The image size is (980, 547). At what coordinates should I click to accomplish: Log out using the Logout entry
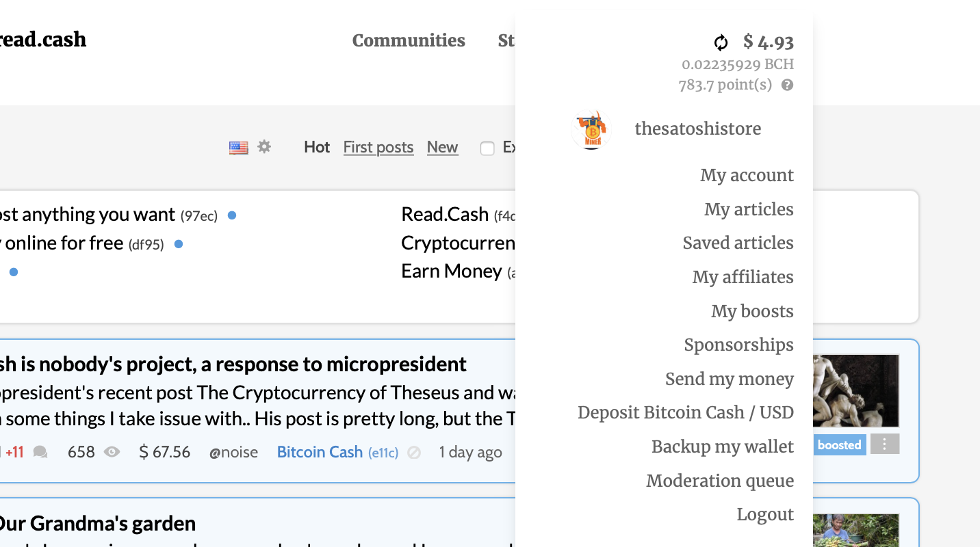tap(765, 514)
